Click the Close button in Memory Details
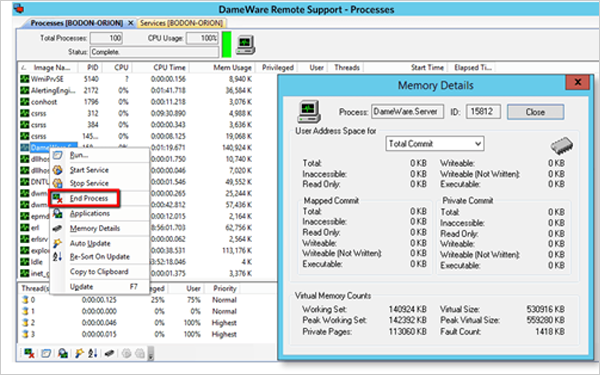The width and height of the screenshot is (600, 375). point(535,112)
